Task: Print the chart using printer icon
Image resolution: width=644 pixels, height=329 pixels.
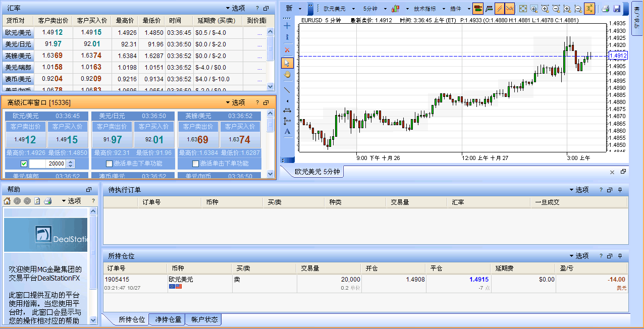Action: (606, 9)
